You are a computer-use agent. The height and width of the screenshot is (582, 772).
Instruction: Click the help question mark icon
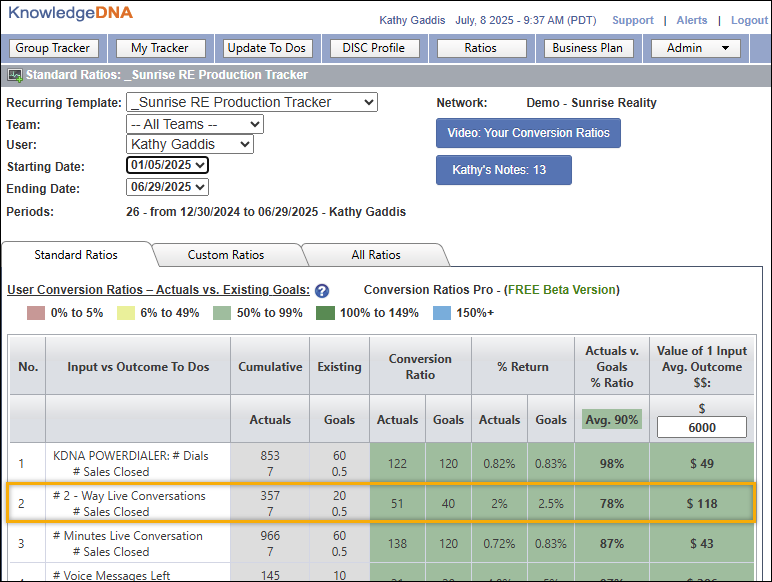[322, 291]
